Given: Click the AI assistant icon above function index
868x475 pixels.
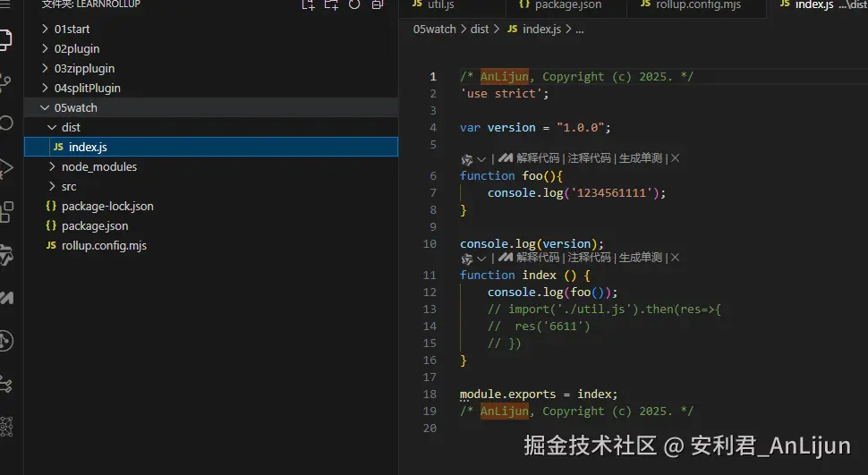Looking at the screenshot, I should [x=466, y=259].
